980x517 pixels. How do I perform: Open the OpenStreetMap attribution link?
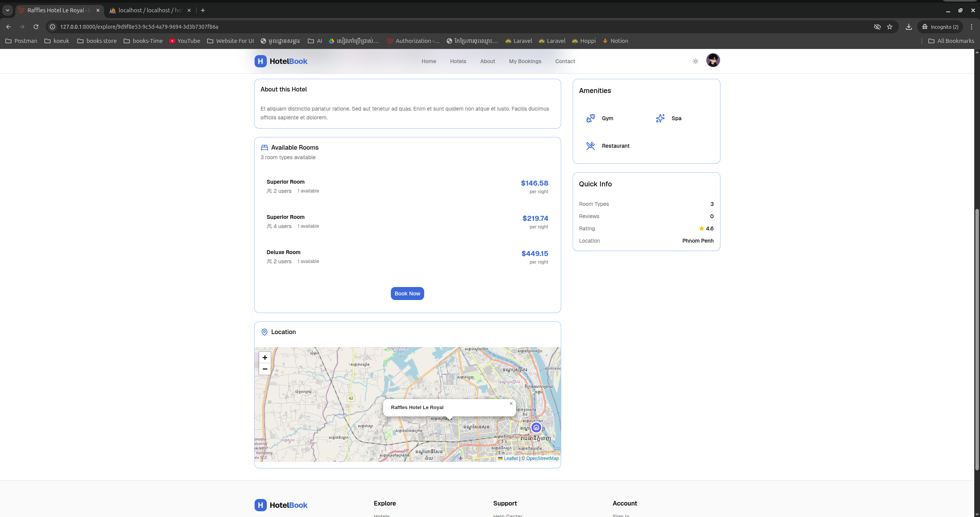(542, 458)
